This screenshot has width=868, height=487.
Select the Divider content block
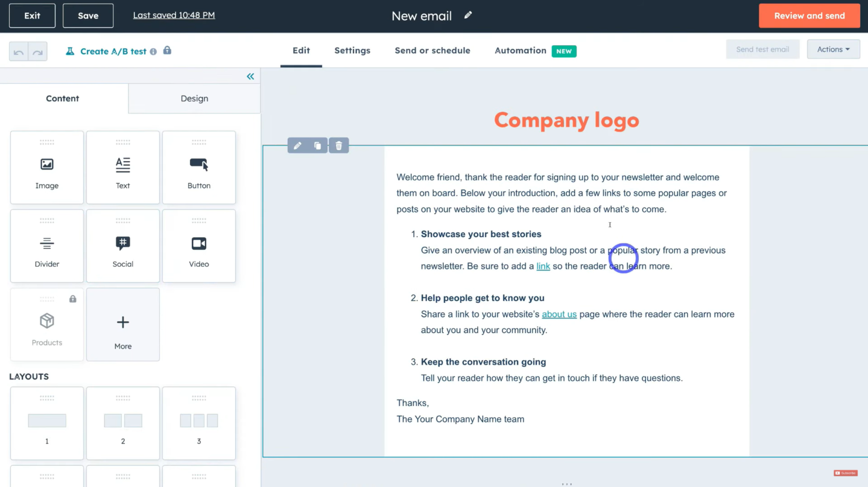47,246
